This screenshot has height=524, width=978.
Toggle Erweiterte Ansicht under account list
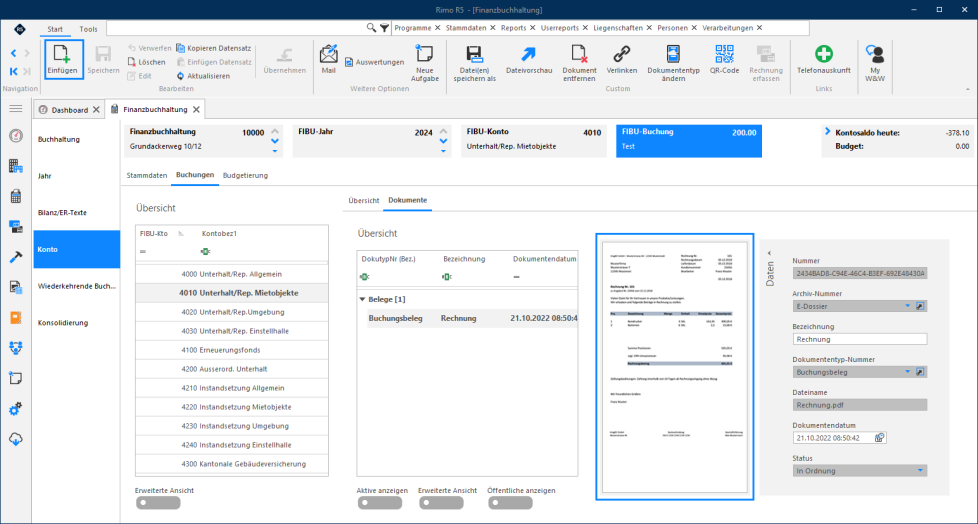[158, 502]
